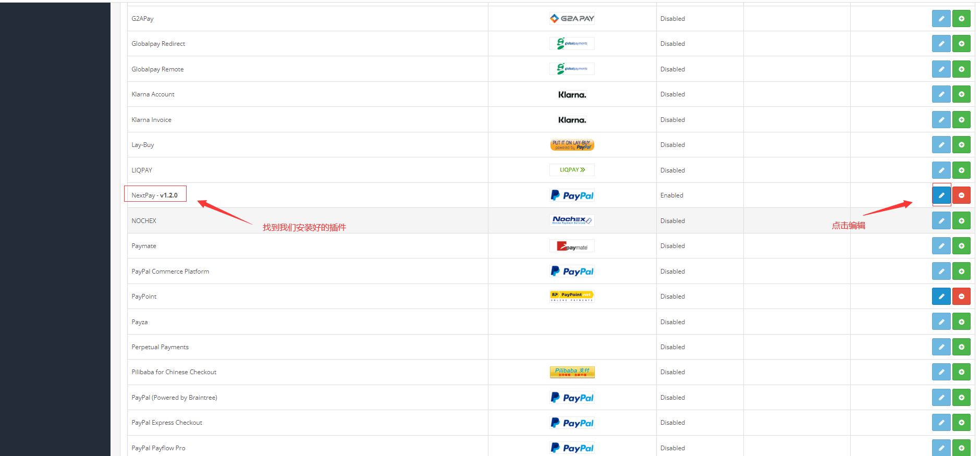
Task: Uninstall NextPay with the red minus button
Action: coord(961,195)
